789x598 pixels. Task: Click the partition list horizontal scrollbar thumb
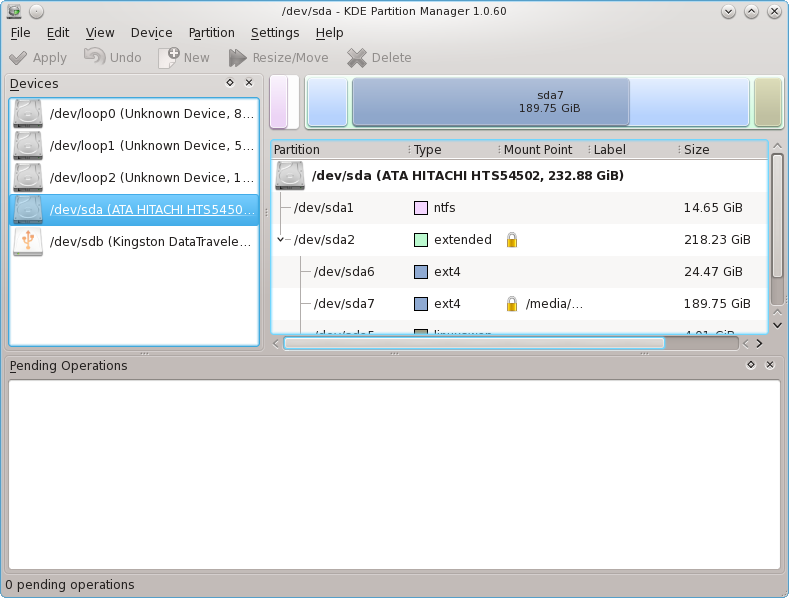(474, 343)
